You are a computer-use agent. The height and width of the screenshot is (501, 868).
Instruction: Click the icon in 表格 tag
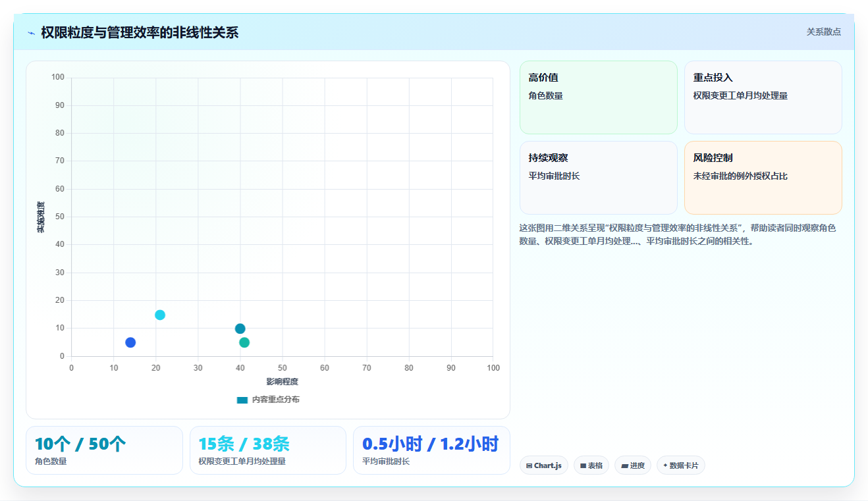tap(583, 465)
